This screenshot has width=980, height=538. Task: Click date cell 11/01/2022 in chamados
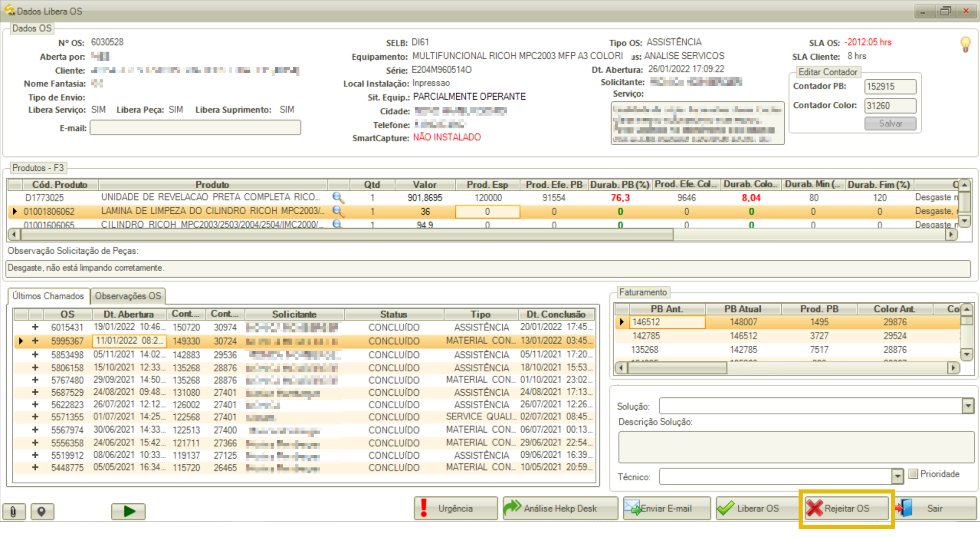point(130,341)
